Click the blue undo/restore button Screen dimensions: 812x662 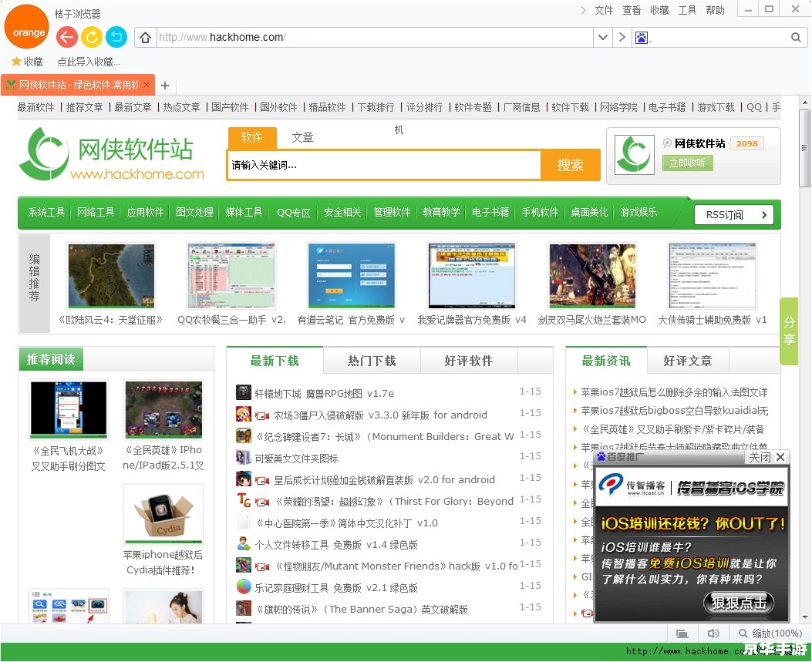[116, 37]
